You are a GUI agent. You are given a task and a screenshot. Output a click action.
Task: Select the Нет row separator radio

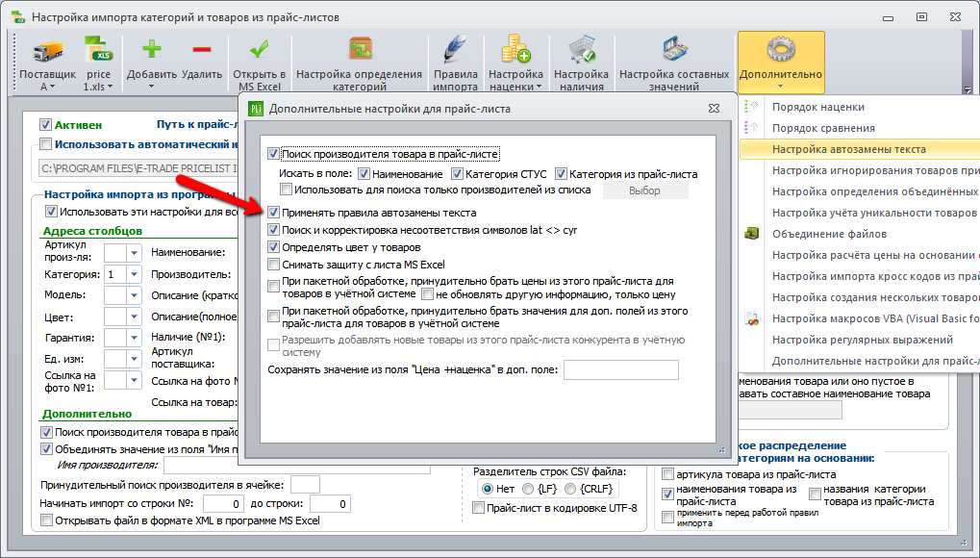487,489
